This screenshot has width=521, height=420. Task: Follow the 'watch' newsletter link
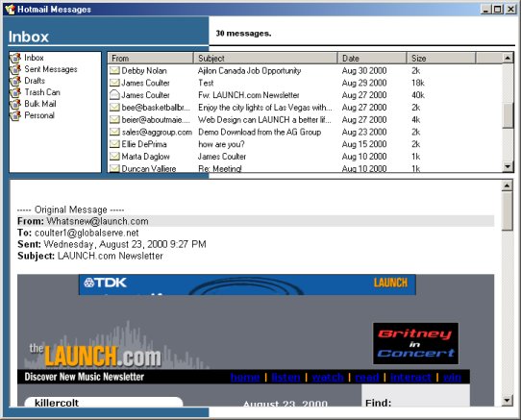[x=328, y=377]
